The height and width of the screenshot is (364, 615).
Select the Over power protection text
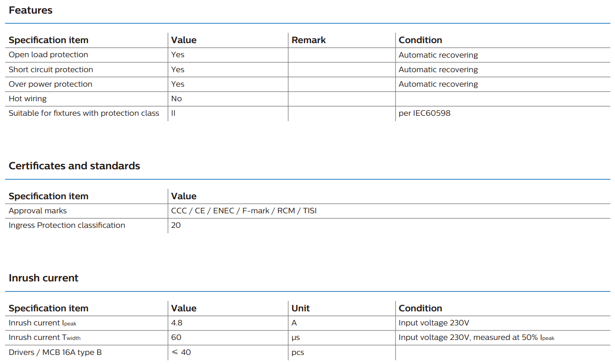(x=50, y=84)
